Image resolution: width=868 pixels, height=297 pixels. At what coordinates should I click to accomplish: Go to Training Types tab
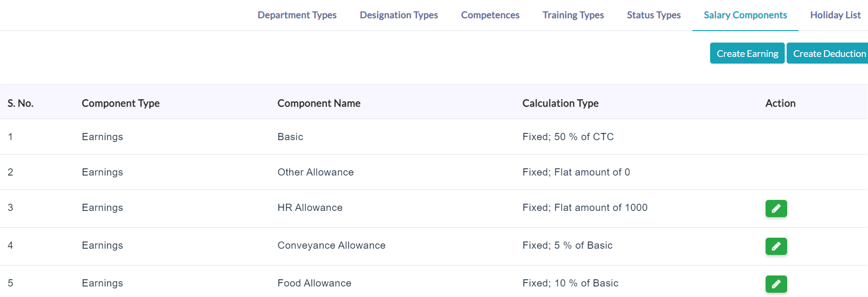click(x=573, y=15)
